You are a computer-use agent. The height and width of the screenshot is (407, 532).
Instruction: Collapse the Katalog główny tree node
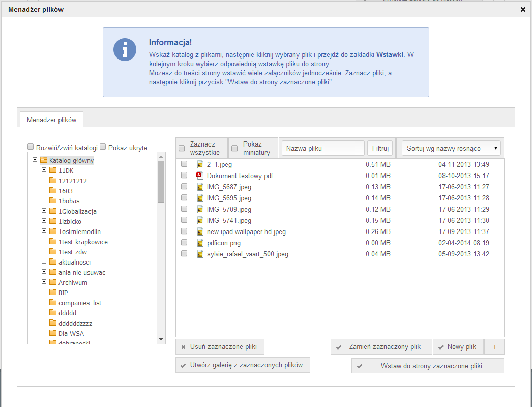(x=35, y=159)
